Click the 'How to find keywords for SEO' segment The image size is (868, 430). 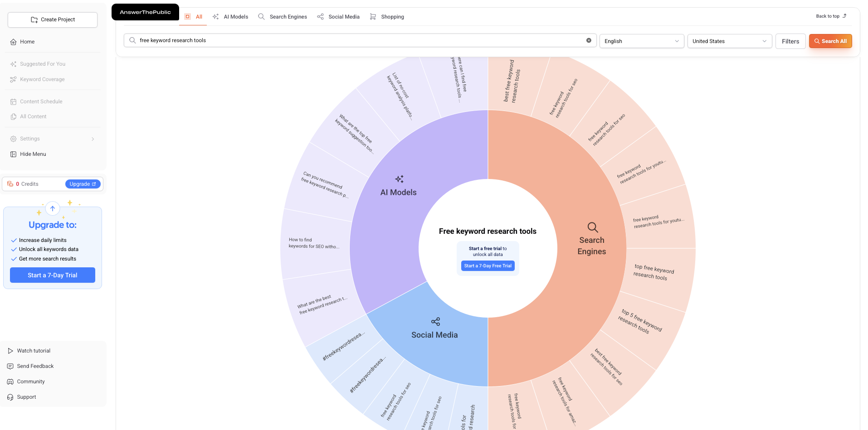pos(313,243)
